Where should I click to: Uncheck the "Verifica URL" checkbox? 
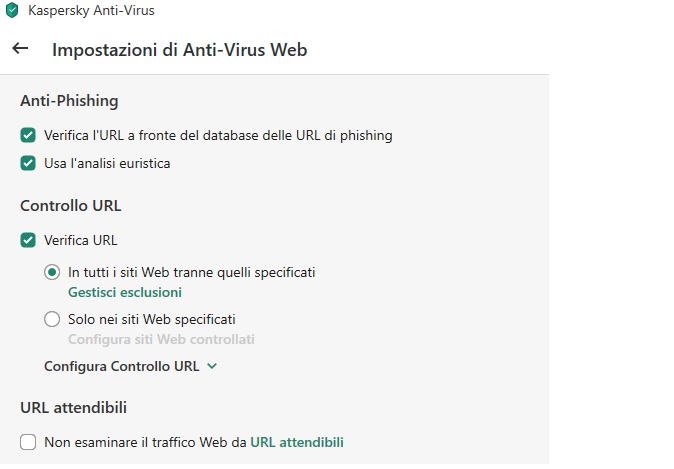pyautogui.click(x=28, y=240)
